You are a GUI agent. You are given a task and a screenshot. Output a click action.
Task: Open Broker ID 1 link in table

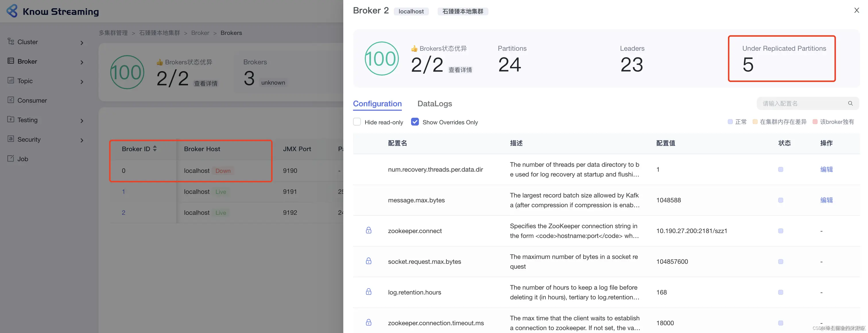tap(123, 192)
